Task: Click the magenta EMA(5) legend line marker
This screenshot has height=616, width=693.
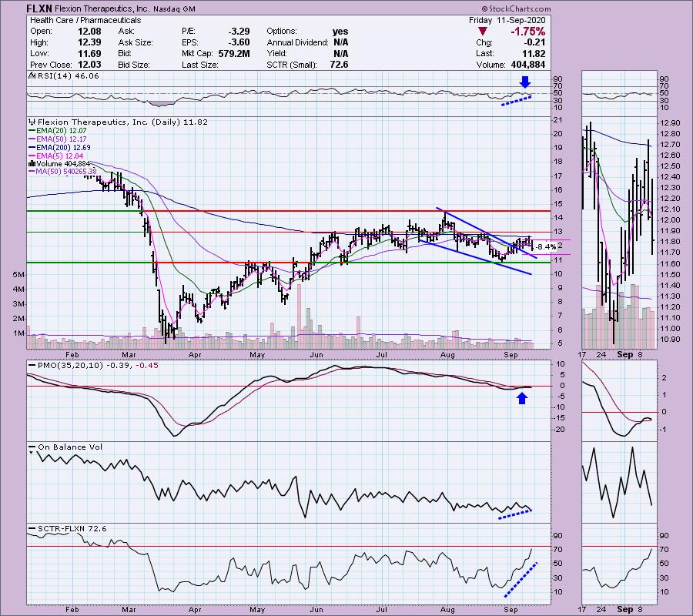Action: [x=32, y=156]
